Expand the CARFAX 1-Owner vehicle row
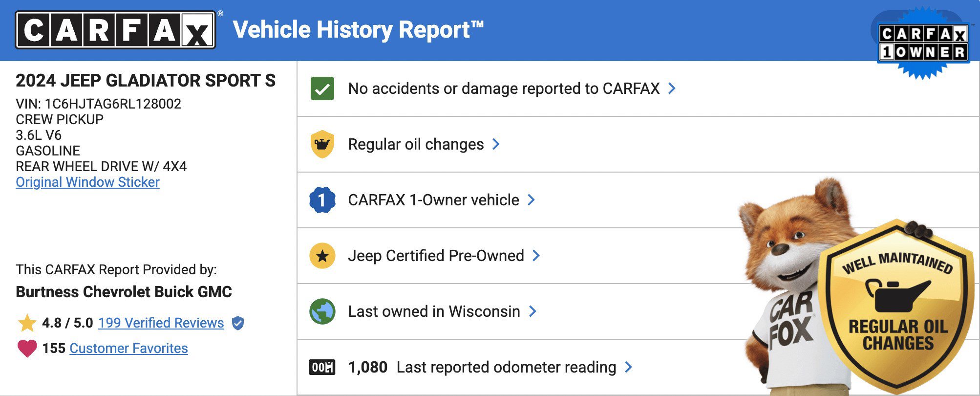The width and height of the screenshot is (980, 396). [532, 200]
